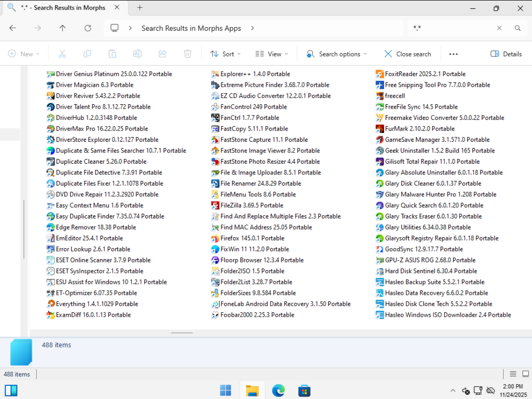The width and height of the screenshot is (532, 399).
Task: Open Microsoft Edge from the taskbar
Action: click(x=278, y=390)
